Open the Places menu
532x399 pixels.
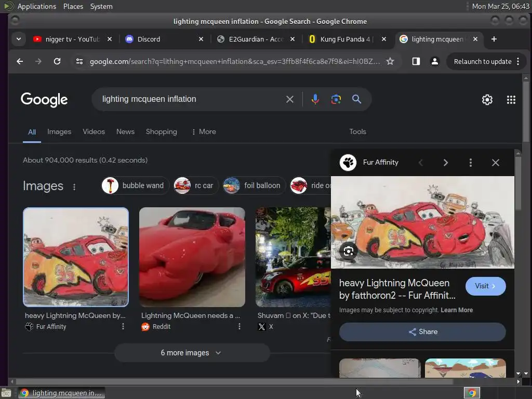73,6
